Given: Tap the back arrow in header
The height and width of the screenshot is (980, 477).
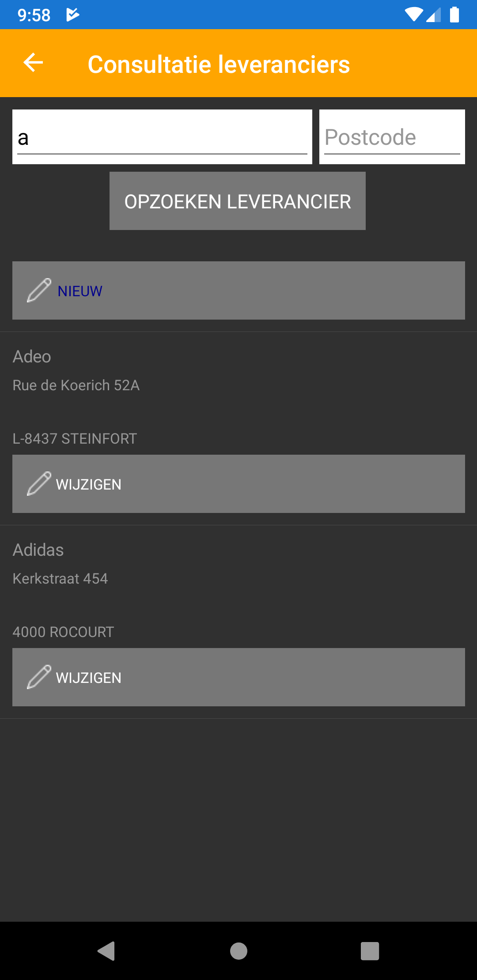Looking at the screenshot, I should pos(33,63).
